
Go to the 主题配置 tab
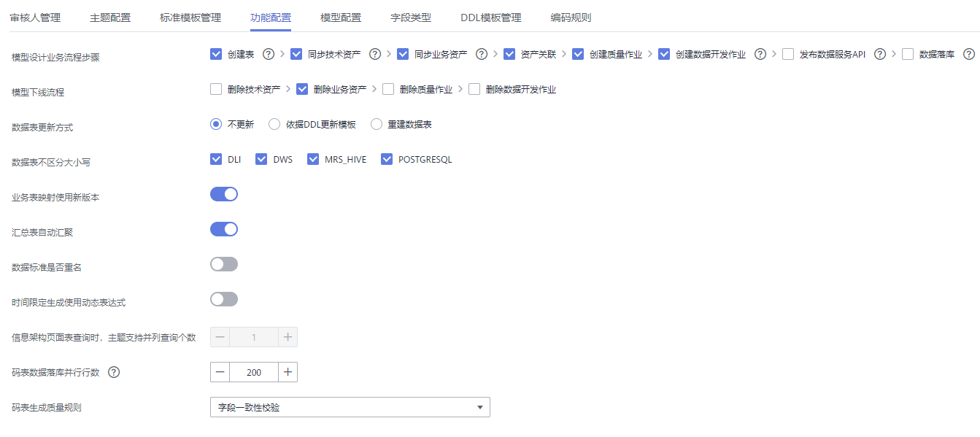click(110, 18)
